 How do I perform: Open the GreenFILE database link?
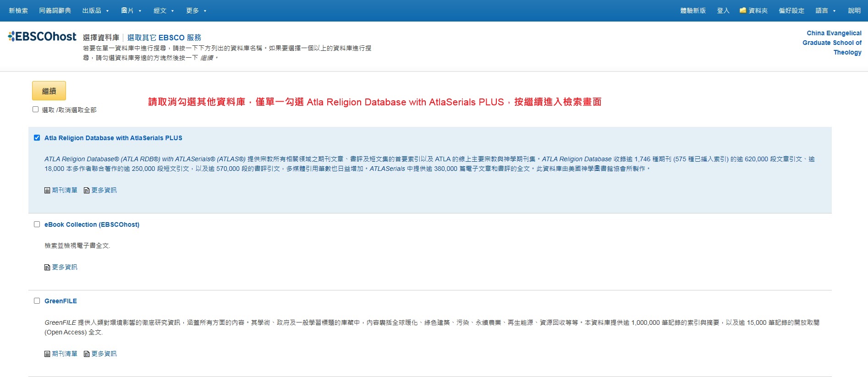(x=60, y=301)
